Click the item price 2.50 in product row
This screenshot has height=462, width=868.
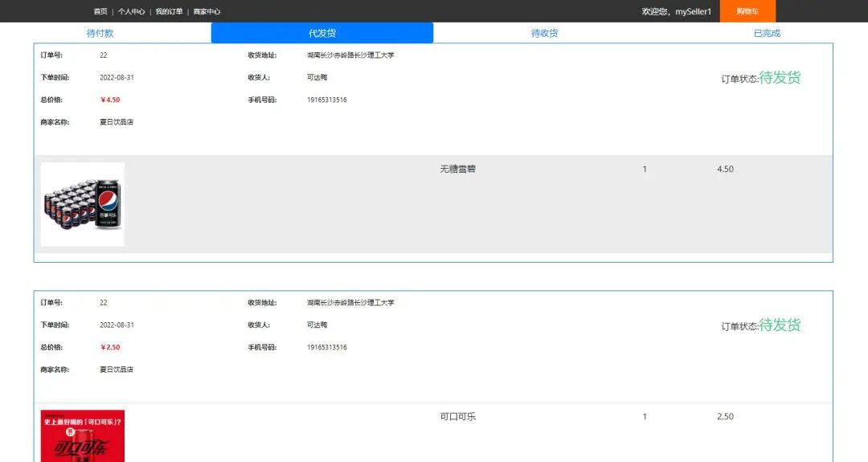(x=725, y=416)
